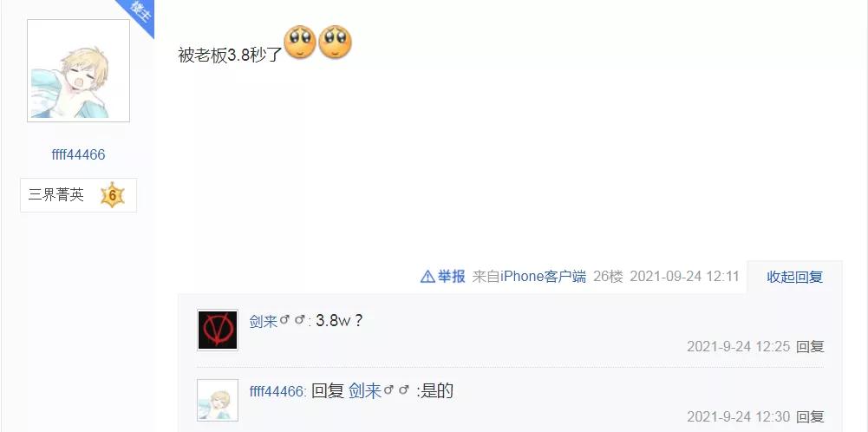Open the small ffff44466 avatar in replies
Screen dimensions: 868x432
tap(218, 401)
